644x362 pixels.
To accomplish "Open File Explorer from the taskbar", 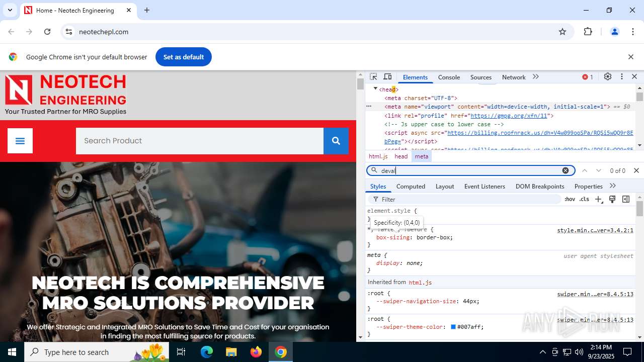I will point(231,352).
